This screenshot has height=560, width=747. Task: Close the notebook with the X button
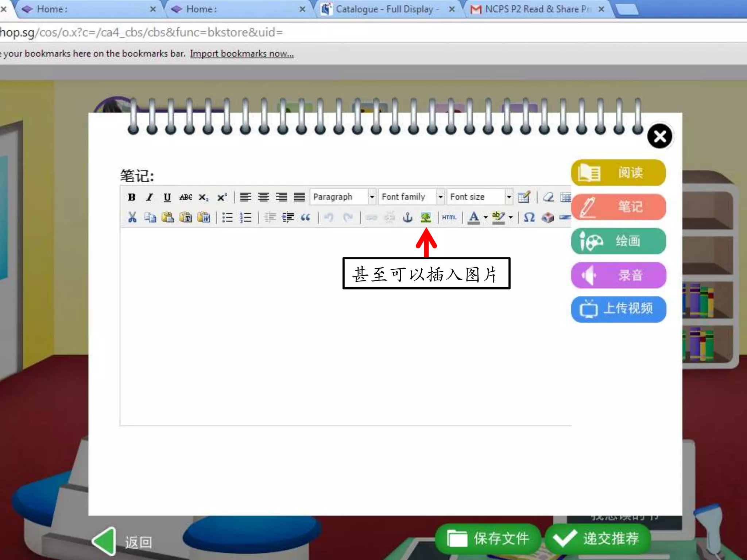click(x=659, y=136)
